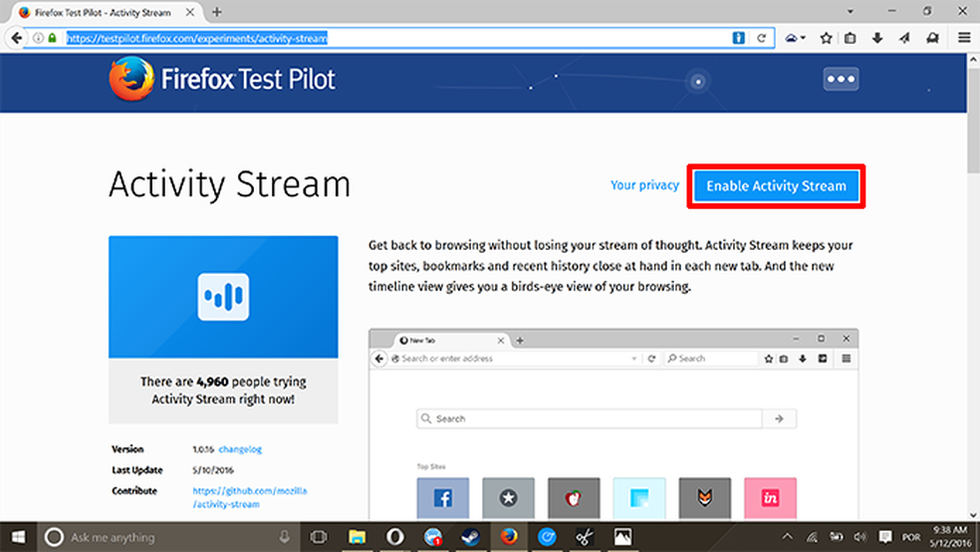Open the downloads arrow in the toolbar

coord(877,38)
